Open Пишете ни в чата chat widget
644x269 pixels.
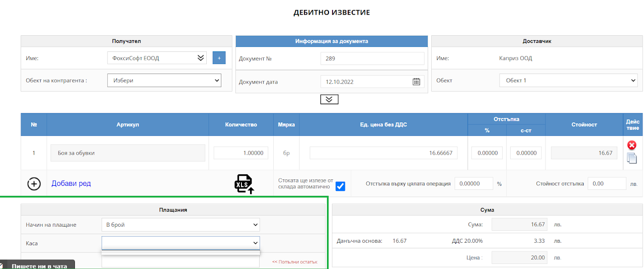37,264
